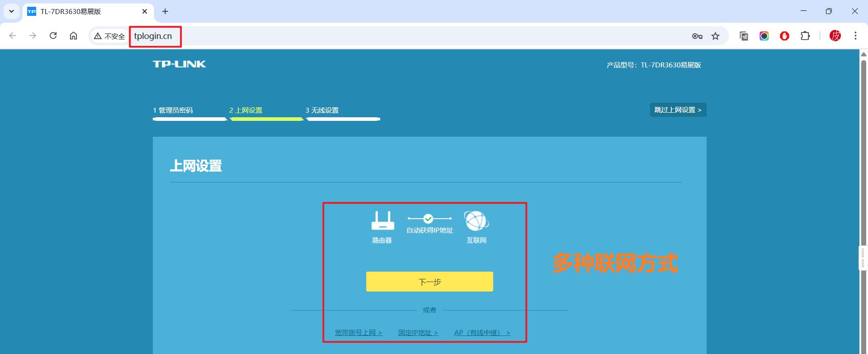
Task: Choose 宽带拨号上网 connection link
Action: (358, 333)
